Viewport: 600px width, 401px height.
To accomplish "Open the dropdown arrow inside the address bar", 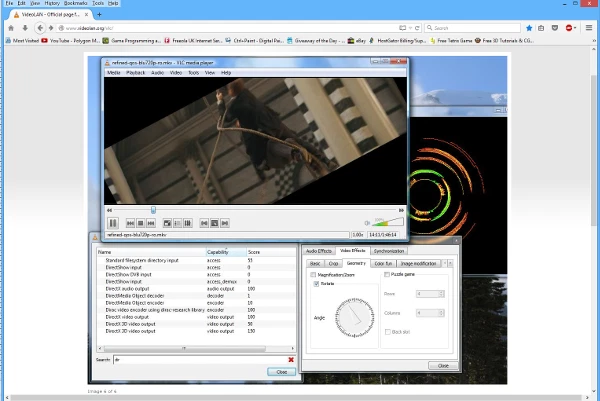I will (410, 28).
